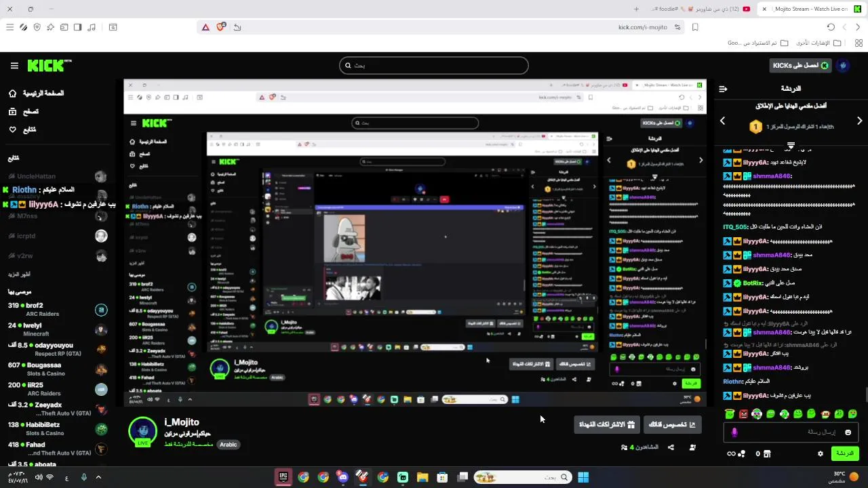Viewport: 868px width, 488px height.
Task: Click UncleHattan in following list
Action: (x=58, y=176)
